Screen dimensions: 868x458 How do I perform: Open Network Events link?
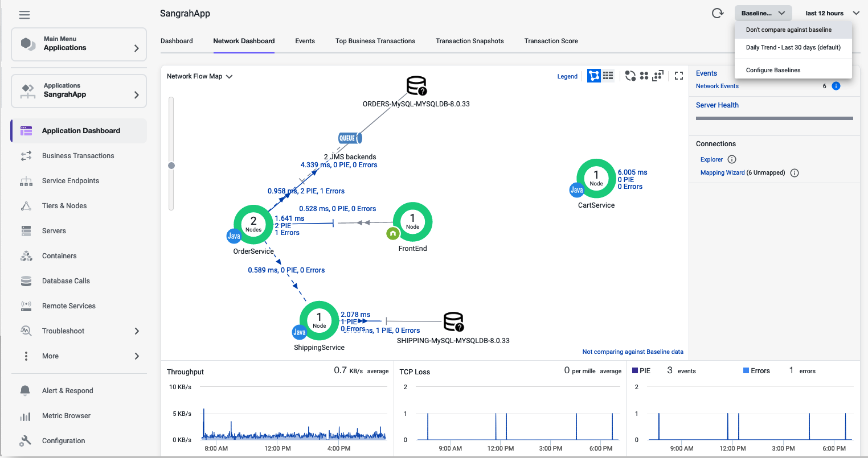717,86
